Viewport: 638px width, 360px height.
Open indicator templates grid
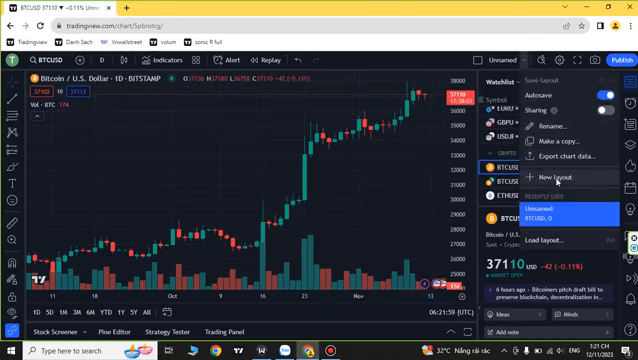click(x=196, y=60)
